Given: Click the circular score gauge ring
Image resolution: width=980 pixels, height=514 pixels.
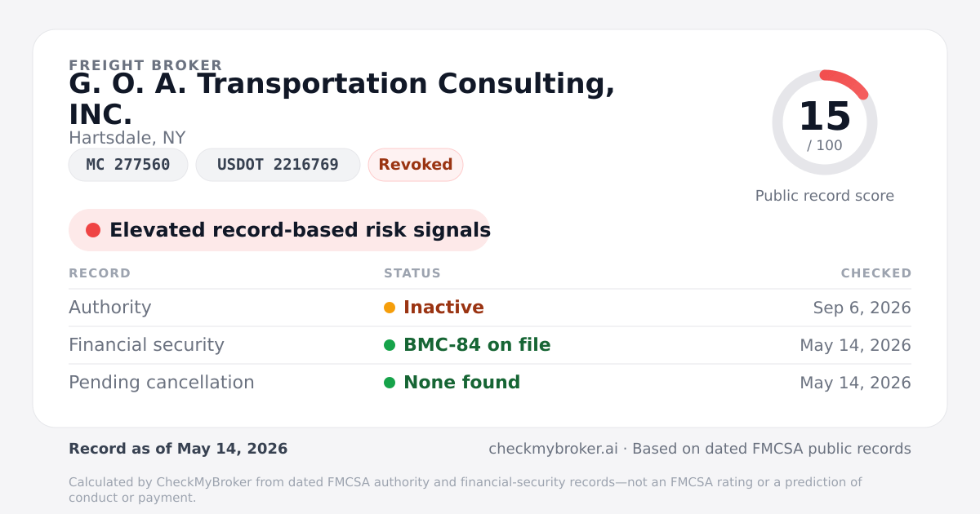Looking at the screenshot, I should pos(825,122).
